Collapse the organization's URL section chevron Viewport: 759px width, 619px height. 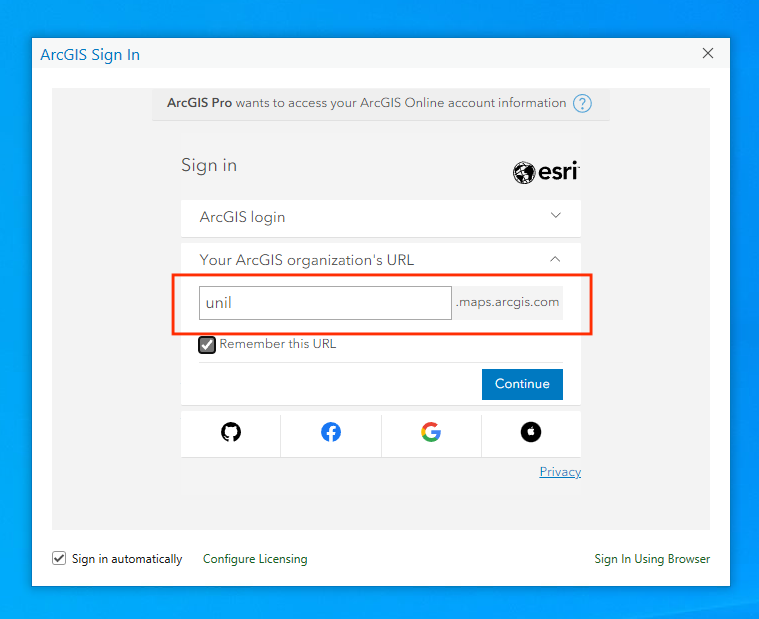point(556,259)
